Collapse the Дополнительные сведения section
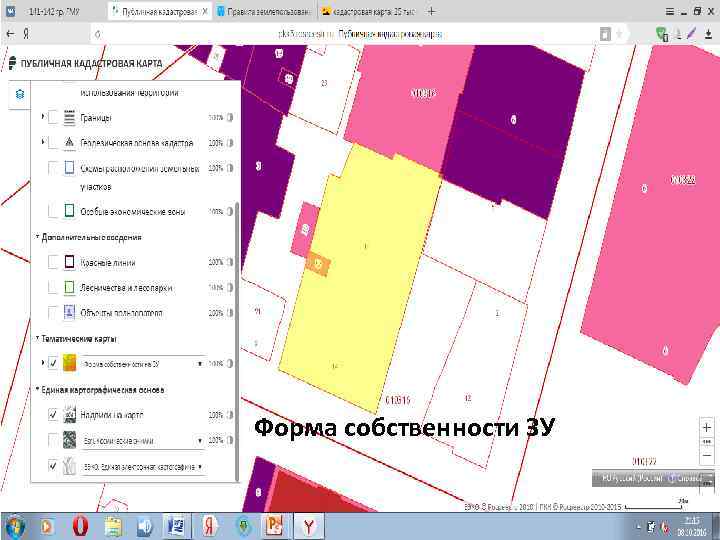The height and width of the screenshot is (540, 720). [38, 237]
